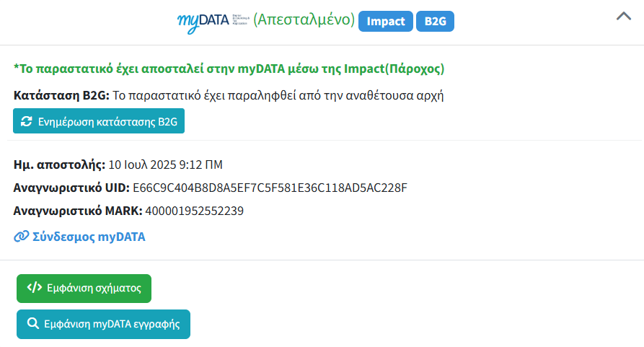The height and width of the screenshot is (347, 644).
Task: Click the UID value starting with E66C9C
Action: (x=270, y=188)
